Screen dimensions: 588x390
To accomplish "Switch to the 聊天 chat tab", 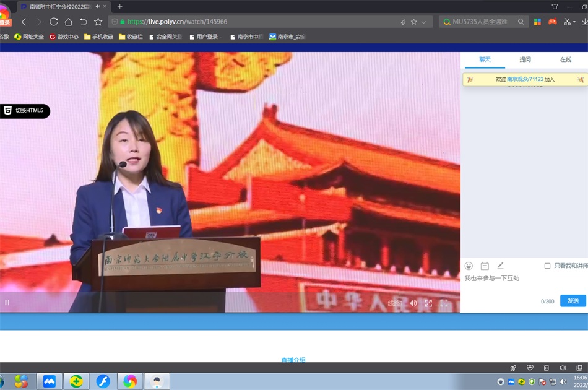I will (x=485, y=59).
